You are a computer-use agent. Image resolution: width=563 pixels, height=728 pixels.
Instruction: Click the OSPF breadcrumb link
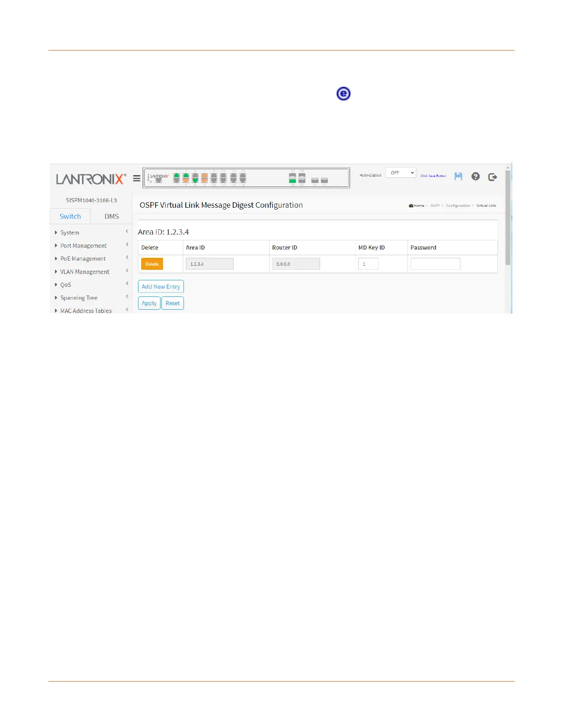[x=435, y=206]
